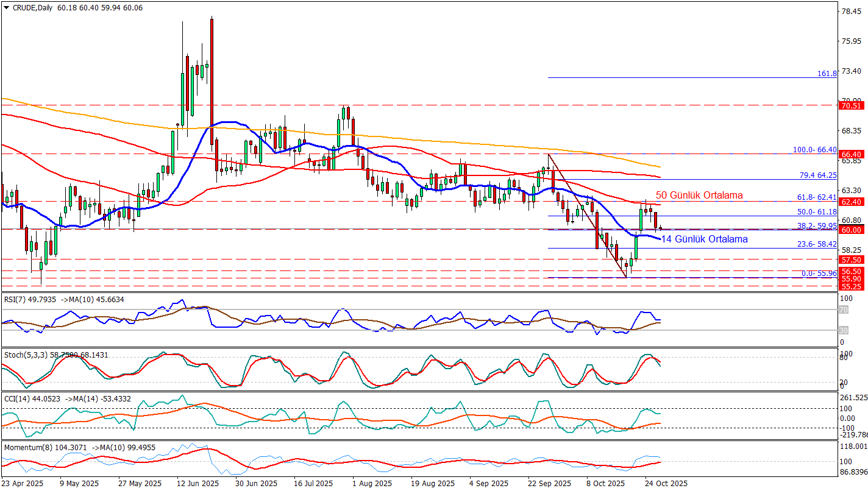
Task: Select the 50 Günlük Ortalama label
Action: tap(699, 196)
